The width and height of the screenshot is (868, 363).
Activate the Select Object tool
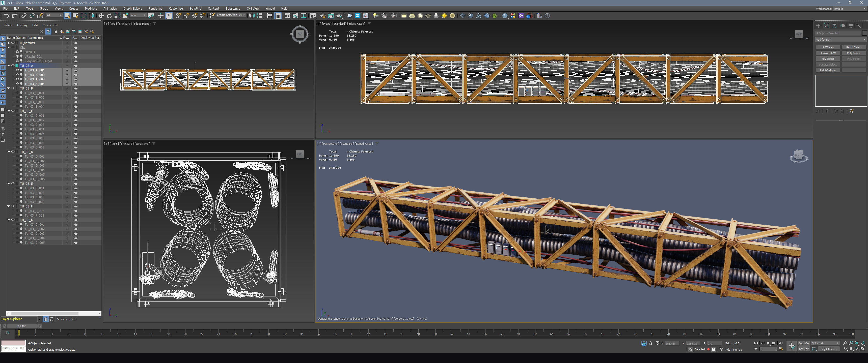click(x=67, y=16)
